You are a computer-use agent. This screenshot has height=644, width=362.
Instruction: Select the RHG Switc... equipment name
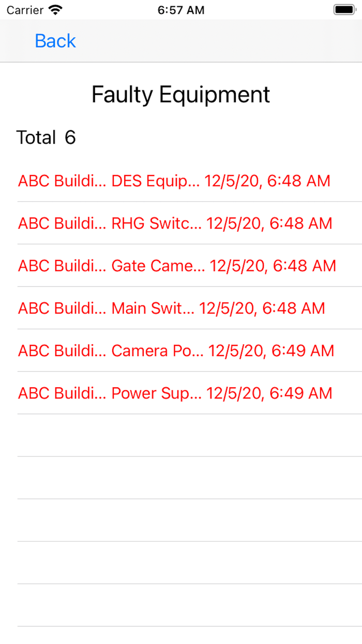[x=156, y=223]
